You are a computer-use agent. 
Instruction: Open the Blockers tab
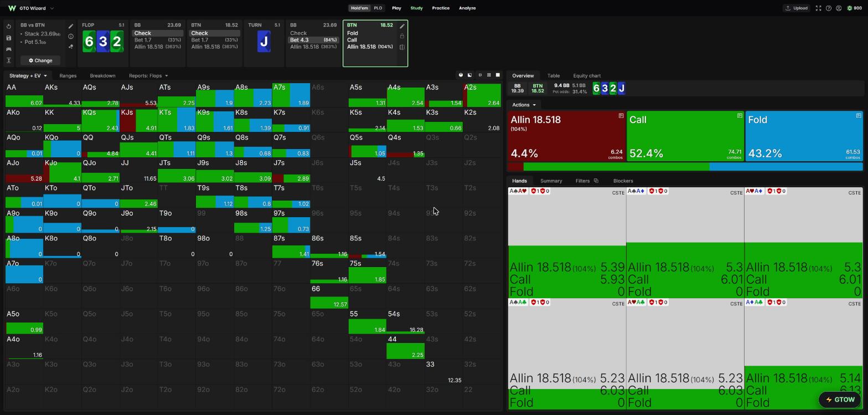[623, 181]
